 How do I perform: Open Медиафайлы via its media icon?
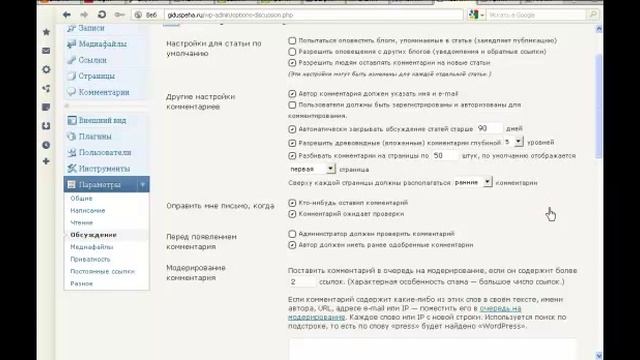71,44
